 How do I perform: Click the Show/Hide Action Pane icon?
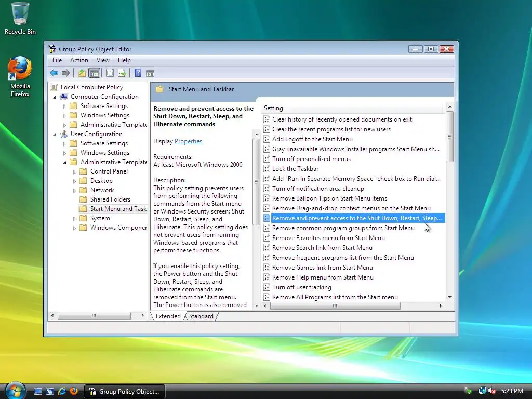click(x=150, y=73)
